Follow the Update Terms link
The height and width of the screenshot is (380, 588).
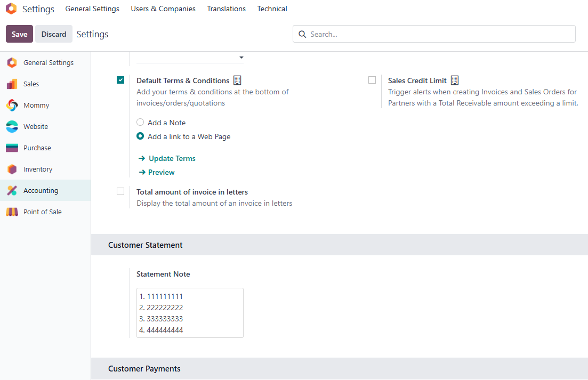(x=172, y=158)
